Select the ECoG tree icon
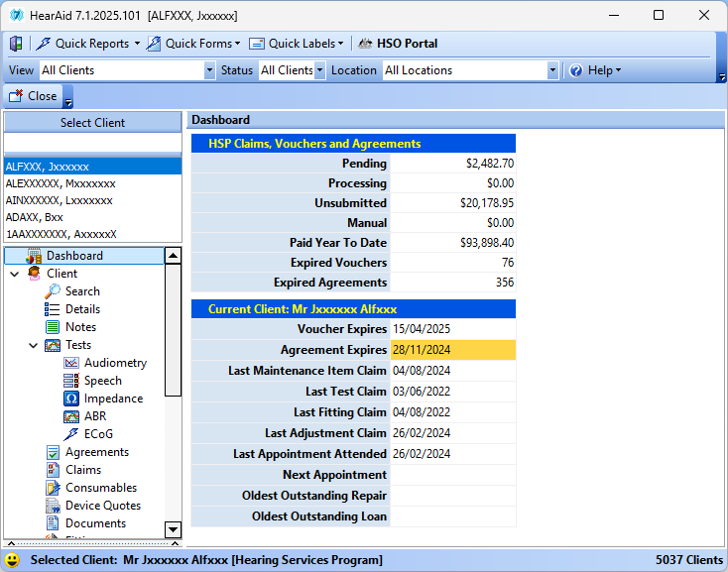 (71, 434)
